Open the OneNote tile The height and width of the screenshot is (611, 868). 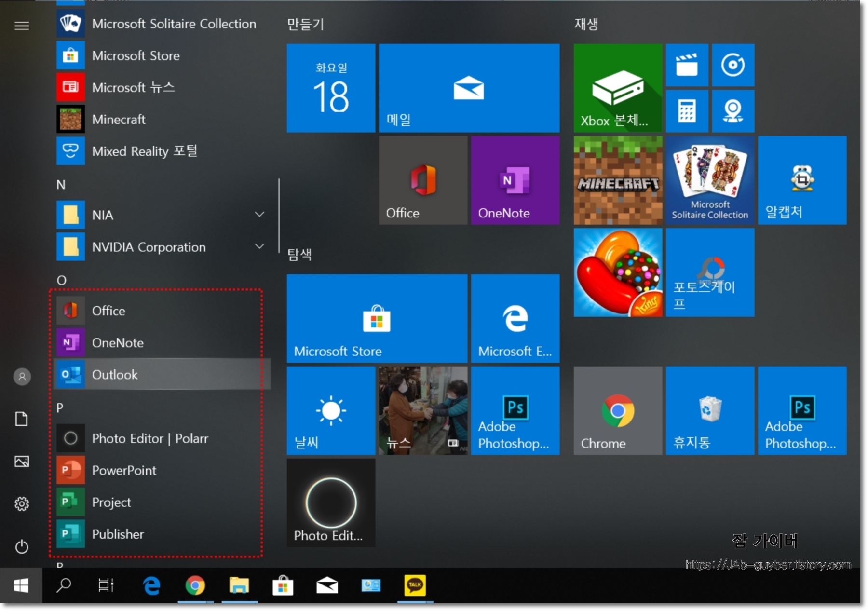click(515, 180)
